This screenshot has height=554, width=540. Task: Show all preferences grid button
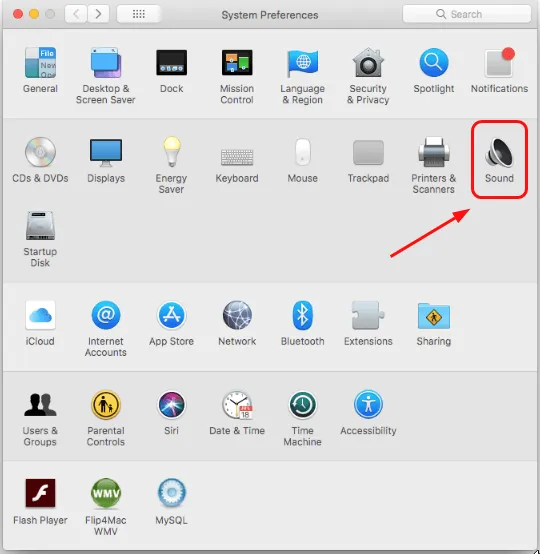(139, 14)
